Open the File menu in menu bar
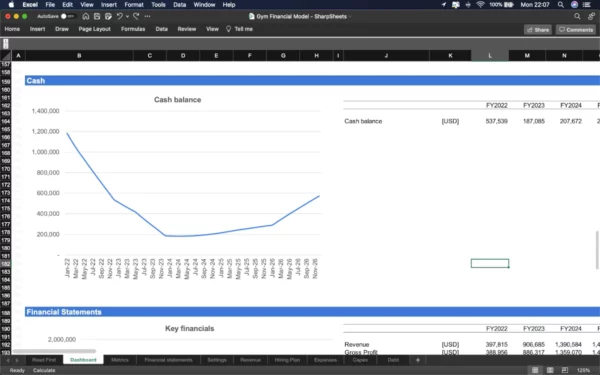 50,5
